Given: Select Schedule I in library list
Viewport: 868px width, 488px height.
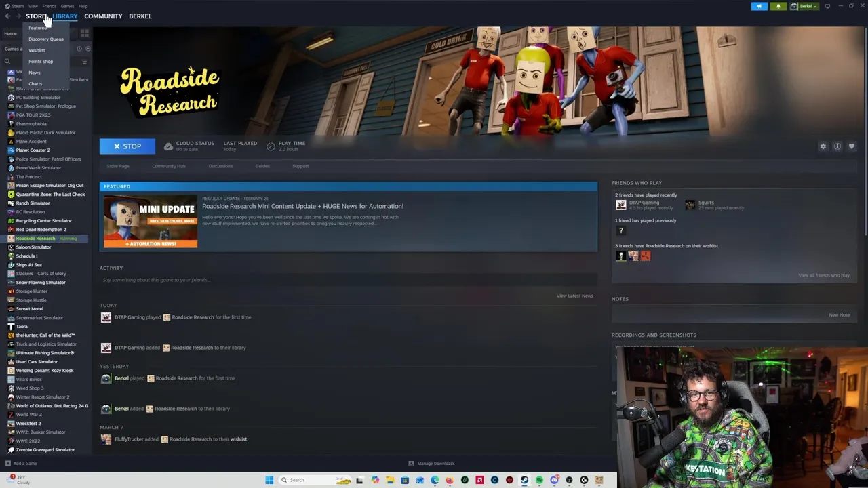Looking at the screenshot, I should 26,256.
